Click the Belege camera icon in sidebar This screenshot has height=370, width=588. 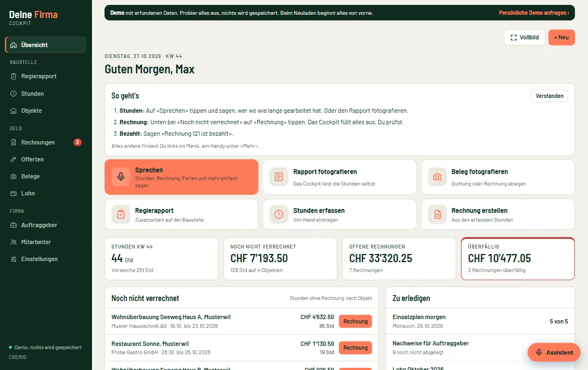point(14,176)
